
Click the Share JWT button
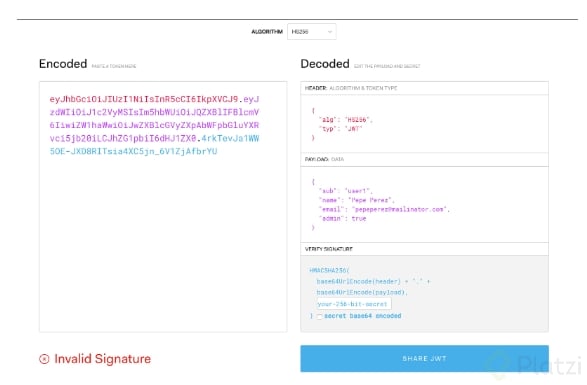pyautogui.click(x=424, y=358)
